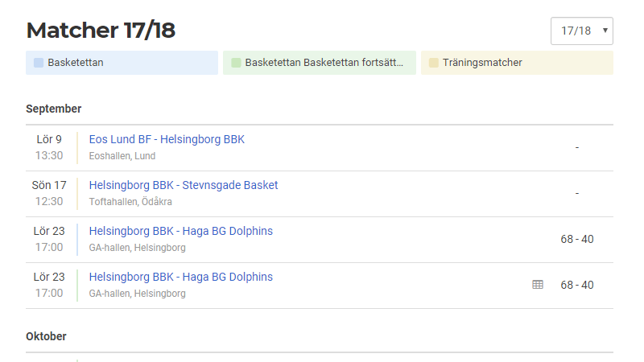Toggle the Basketettan filter chip
Screen dimensions: 644x362
(x=122, y=63)
